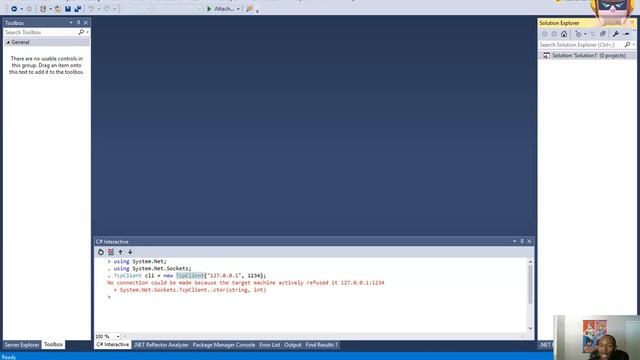640x360 pixels.
Task: Click the Find in Files toolbar icon
Action: coord(249,9)
